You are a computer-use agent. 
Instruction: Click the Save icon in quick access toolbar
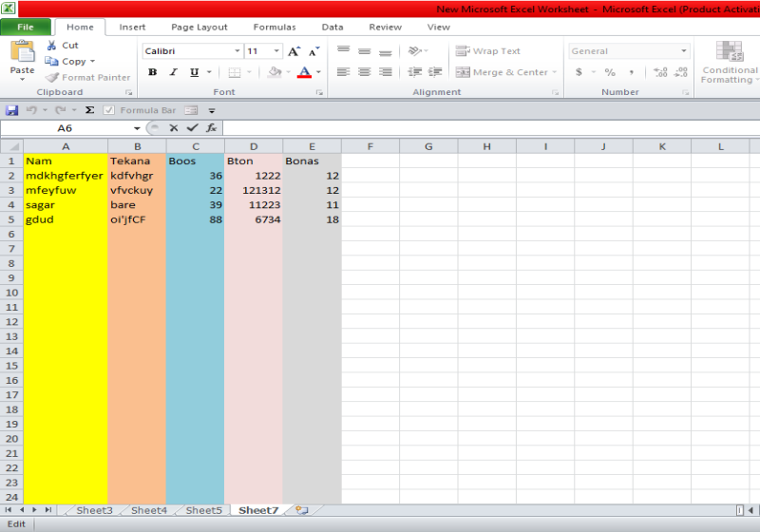11,110
